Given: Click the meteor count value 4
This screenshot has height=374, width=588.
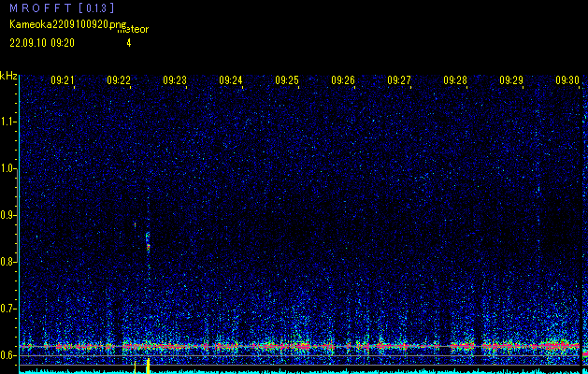Looking at the screenshot, I should (x=129, y=43).
